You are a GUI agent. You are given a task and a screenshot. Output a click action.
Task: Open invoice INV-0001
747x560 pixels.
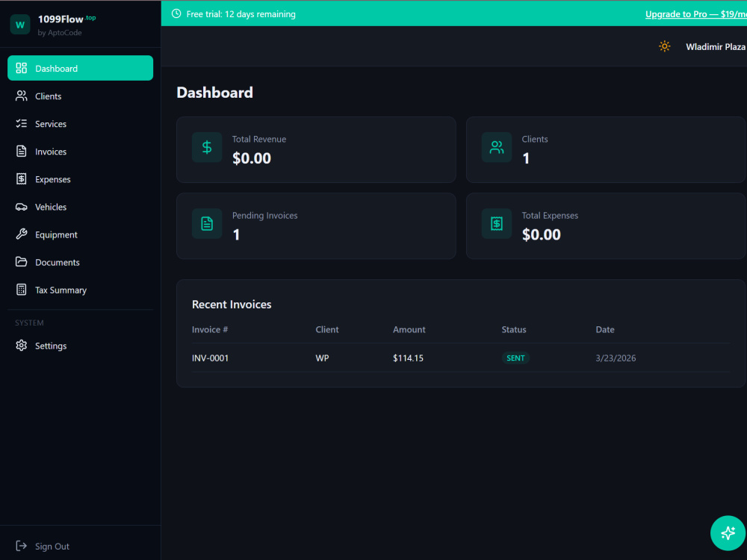[210, 358]
